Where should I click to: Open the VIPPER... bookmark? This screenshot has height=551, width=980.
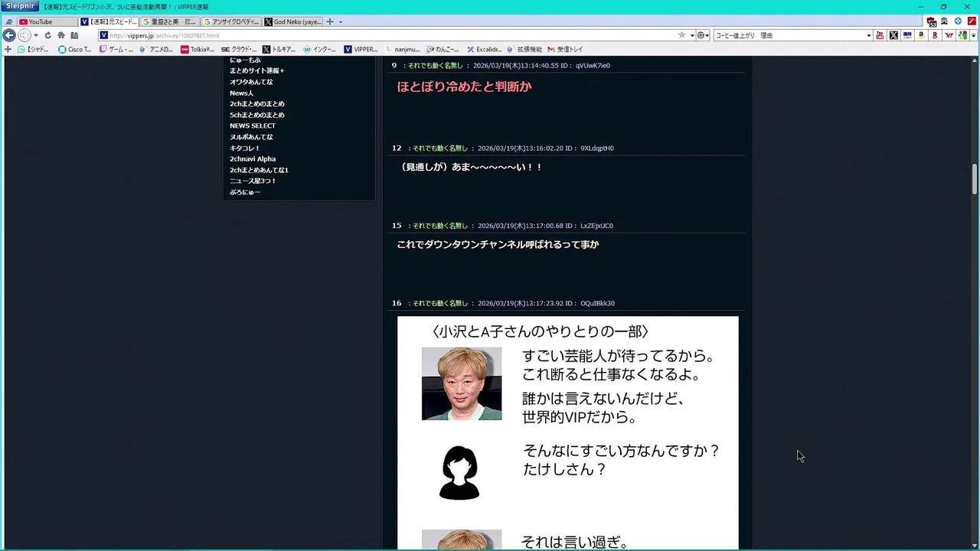click(x=361, y=49)
